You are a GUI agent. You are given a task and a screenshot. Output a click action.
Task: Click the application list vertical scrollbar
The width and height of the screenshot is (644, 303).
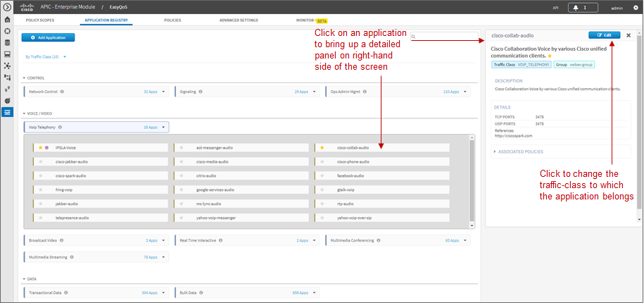[x=472, y=181]
